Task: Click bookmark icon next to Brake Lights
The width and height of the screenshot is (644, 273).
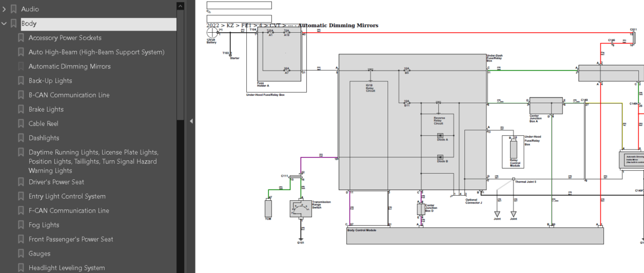Action: click(x=21, y=109)
